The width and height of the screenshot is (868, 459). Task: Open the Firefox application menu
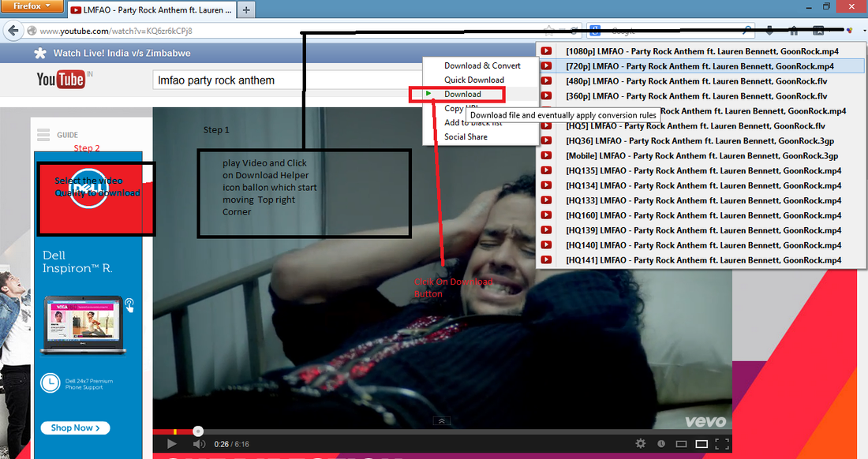(x=32, y=6)
